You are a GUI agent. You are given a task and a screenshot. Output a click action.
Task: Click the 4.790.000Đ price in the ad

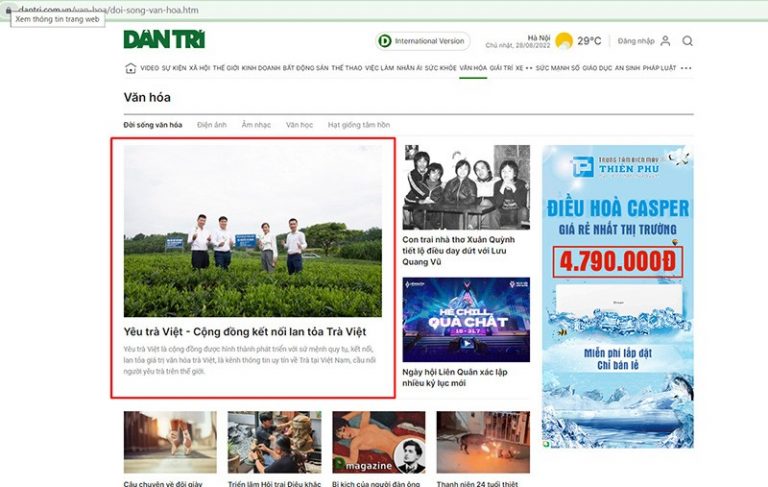coord(618,262)
